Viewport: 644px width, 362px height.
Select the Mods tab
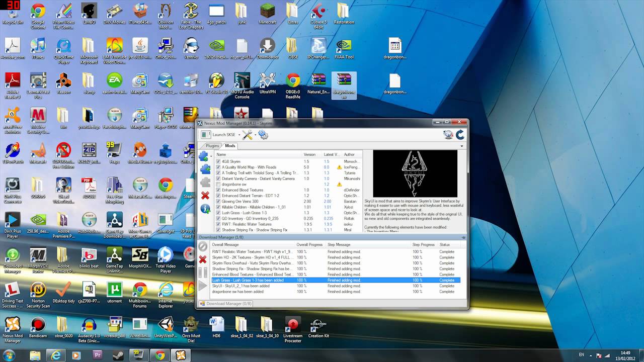pyautogui.click(x=230, y=146)
